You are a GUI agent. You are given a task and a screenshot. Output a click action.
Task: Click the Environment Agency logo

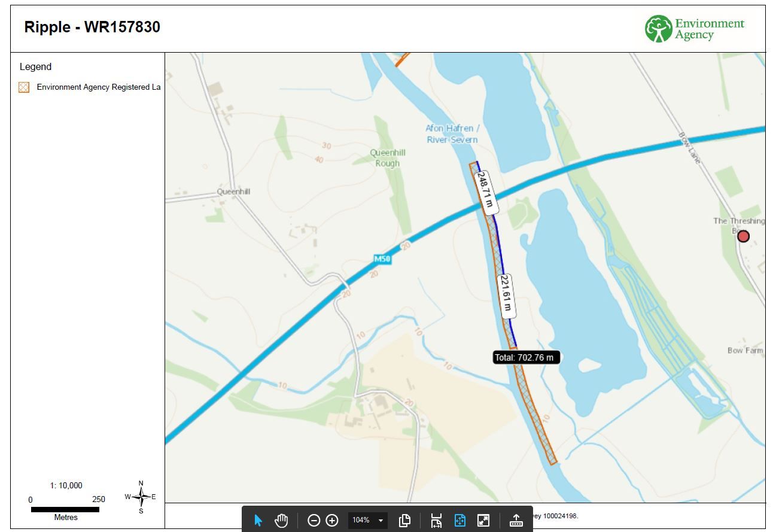694,29
